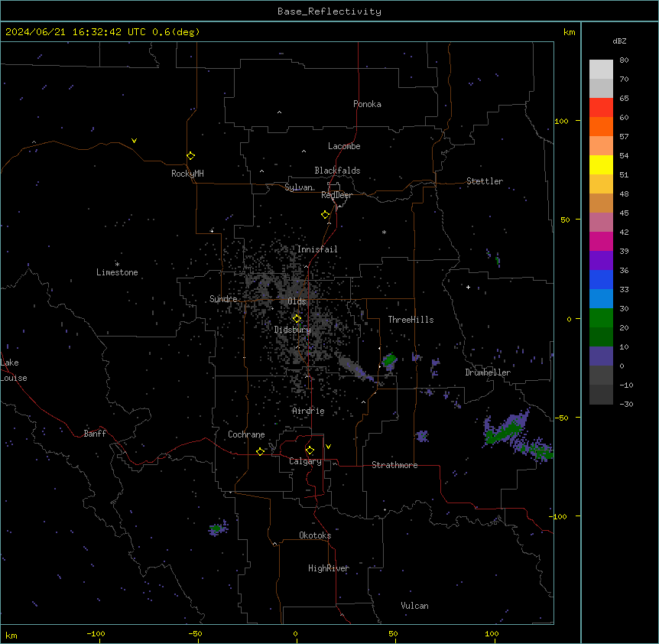This screenshot has width=659, height=644.
Task: Click the Ponoka label
Action: point(367,104)
